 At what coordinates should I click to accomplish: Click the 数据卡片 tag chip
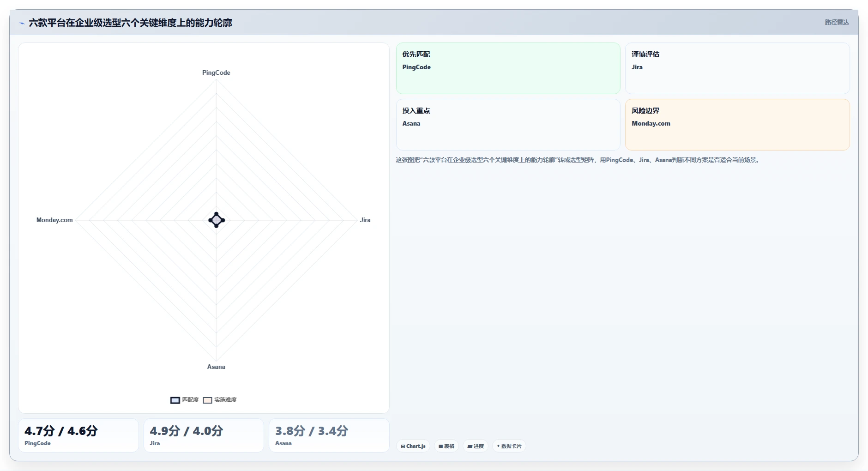(509, 446)
